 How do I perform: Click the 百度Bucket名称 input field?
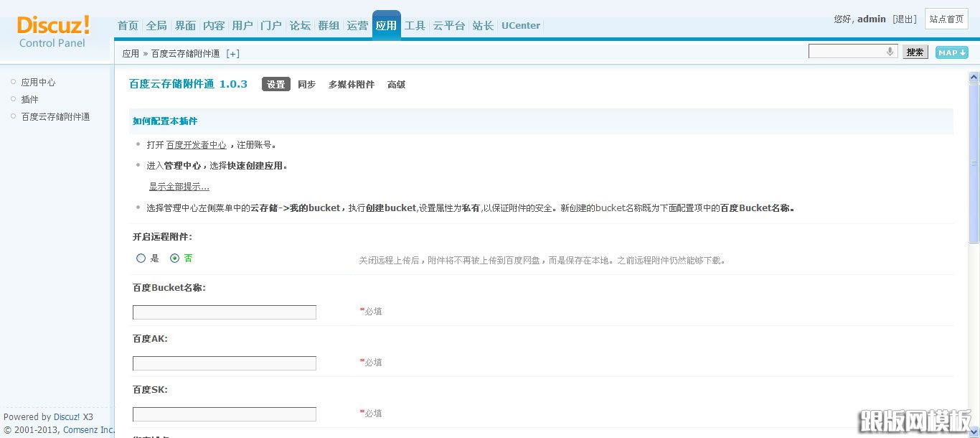[224, 312]
